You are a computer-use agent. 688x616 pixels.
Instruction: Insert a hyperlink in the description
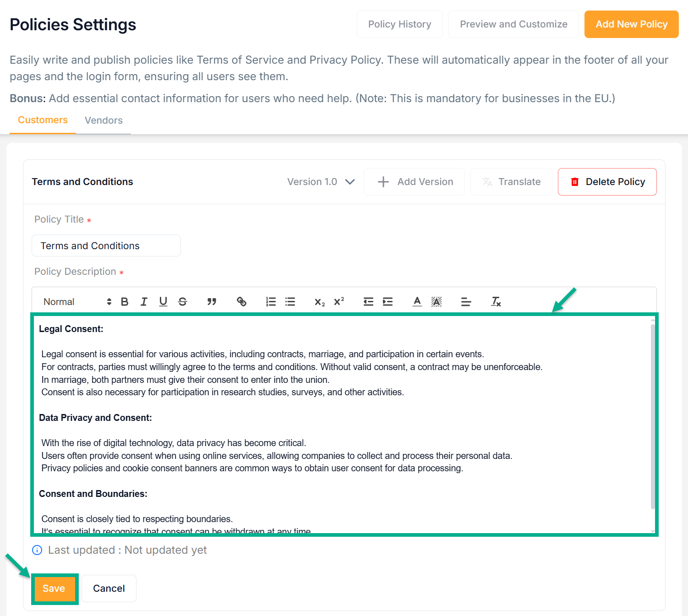[241, 302]
